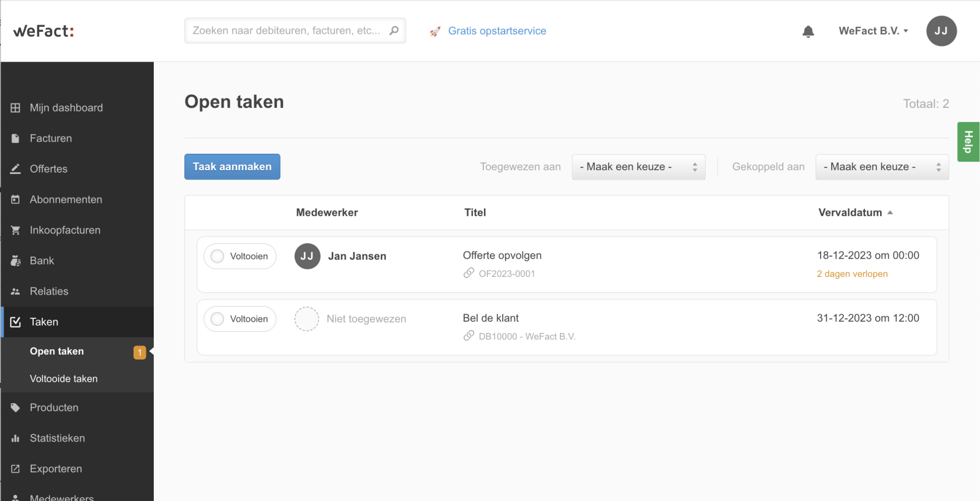Screen dimensions: 980x501
Task: Click the rocket icon beside Gratis opstartservice
Action: [x=435, y=31]
